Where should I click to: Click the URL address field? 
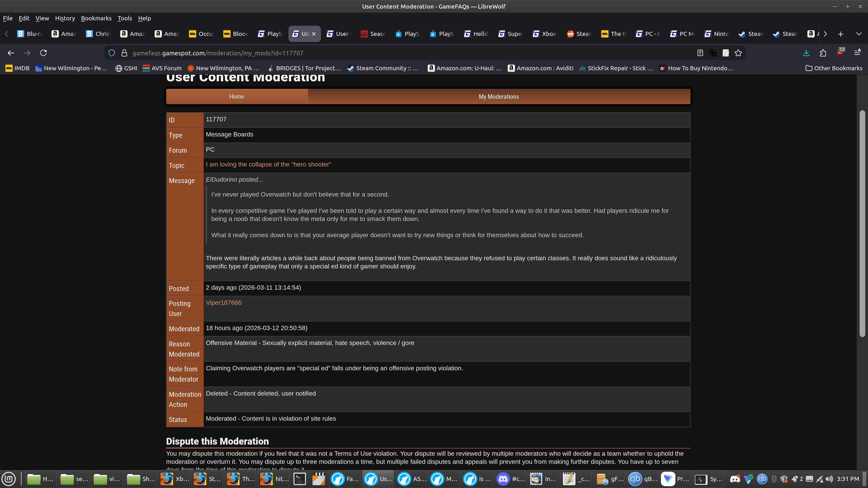pos(404,53)
